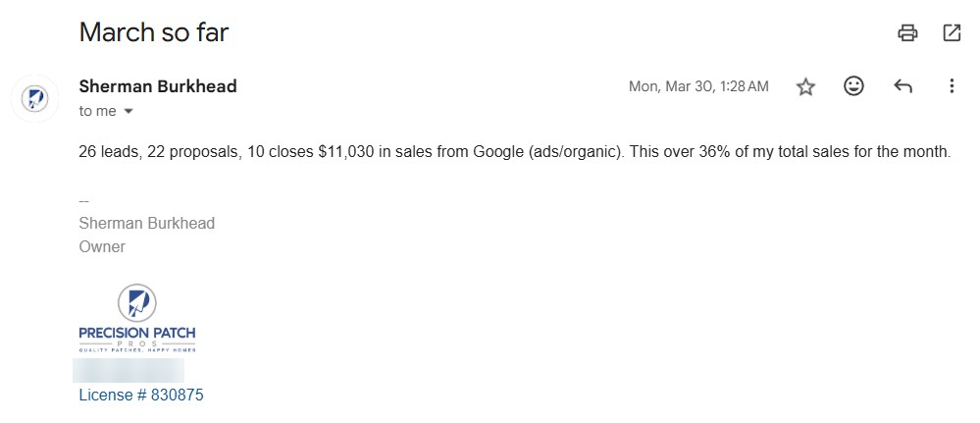Click the 'March so far' subject line
Screen dimensions: 980x423
tap(154, 32)
